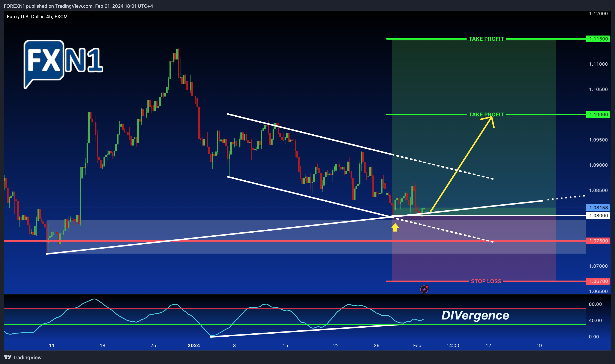Click the 1.10500 price axis label

[598, 89]
